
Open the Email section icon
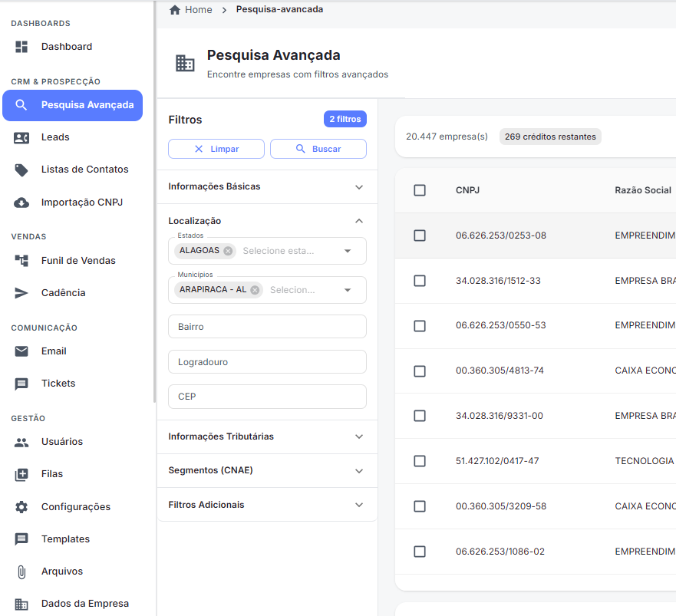(x=21, y=351)
